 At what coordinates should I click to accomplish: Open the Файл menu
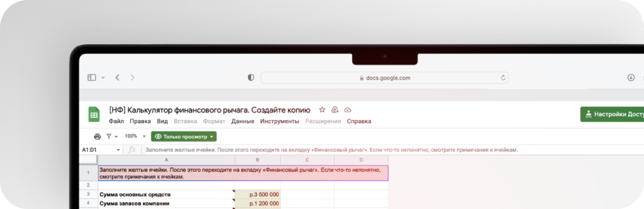click(x=116, y=121)
